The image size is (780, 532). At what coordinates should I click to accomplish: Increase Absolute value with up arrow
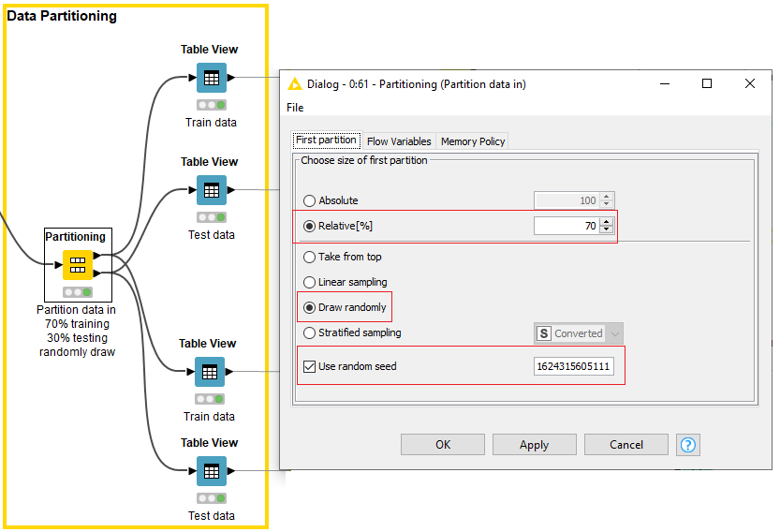coord(606,197)
